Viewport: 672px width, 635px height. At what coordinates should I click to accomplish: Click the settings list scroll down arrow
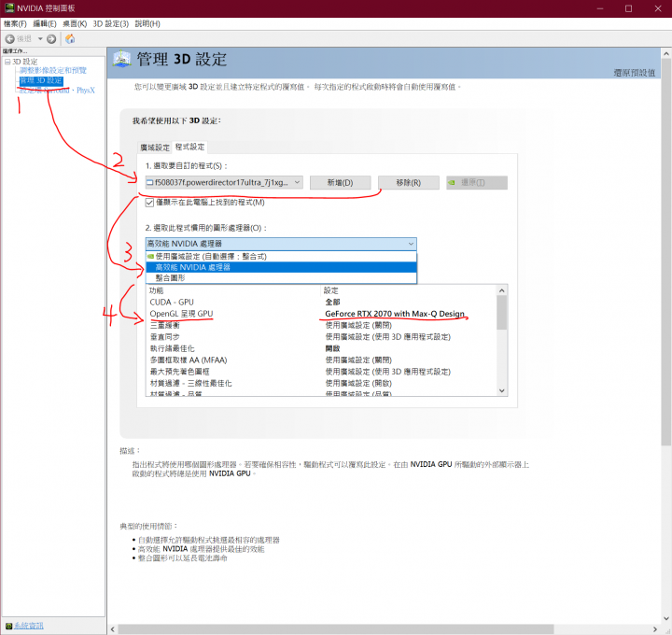pyautogui.click(x=502, y=390)
